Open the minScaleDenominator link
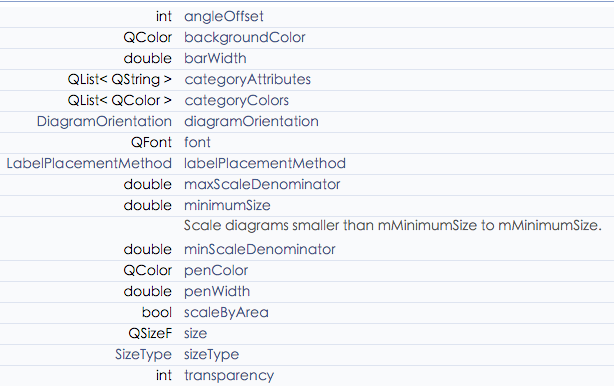This screenshot has width=614, height=386. click(260, 249)
